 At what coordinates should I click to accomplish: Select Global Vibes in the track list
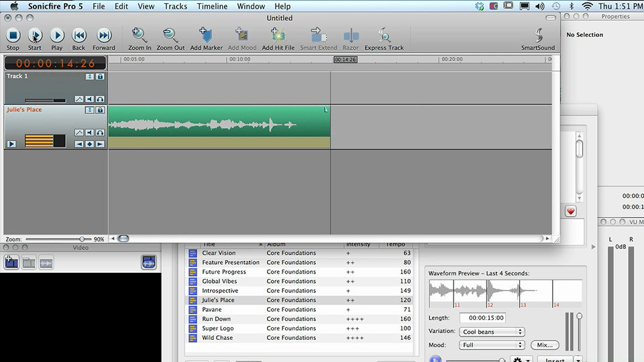(299, 281)
